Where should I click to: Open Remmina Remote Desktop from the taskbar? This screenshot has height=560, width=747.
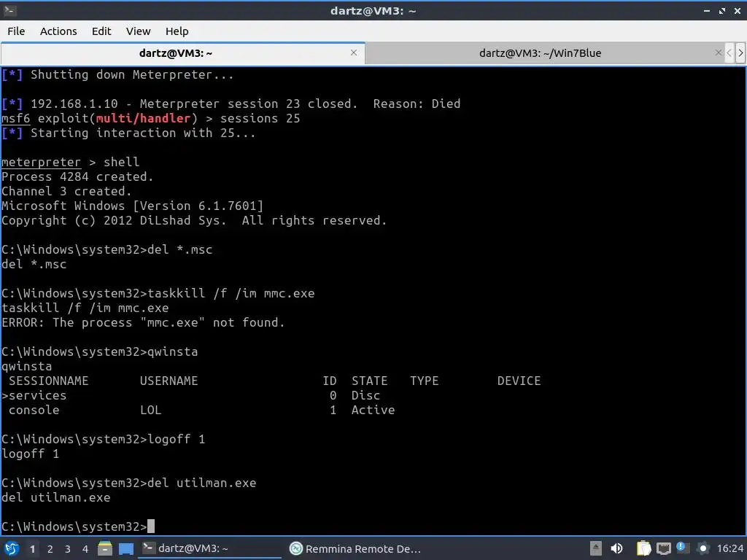(x=355, y=548)
